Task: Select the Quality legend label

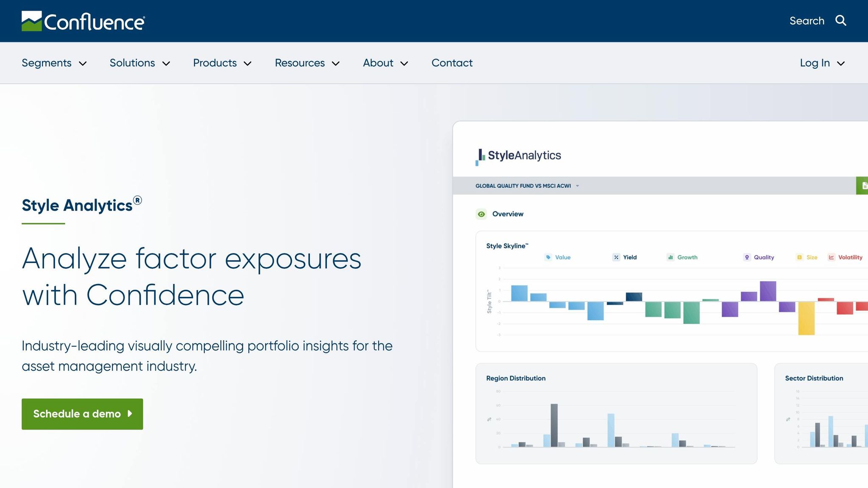Action: click(764, 258)
